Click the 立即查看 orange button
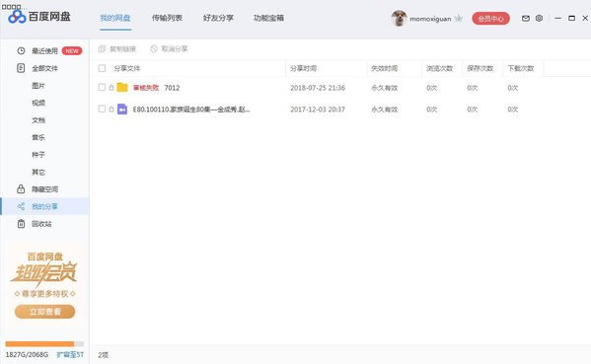591x364 pixels. coord(44,312)
